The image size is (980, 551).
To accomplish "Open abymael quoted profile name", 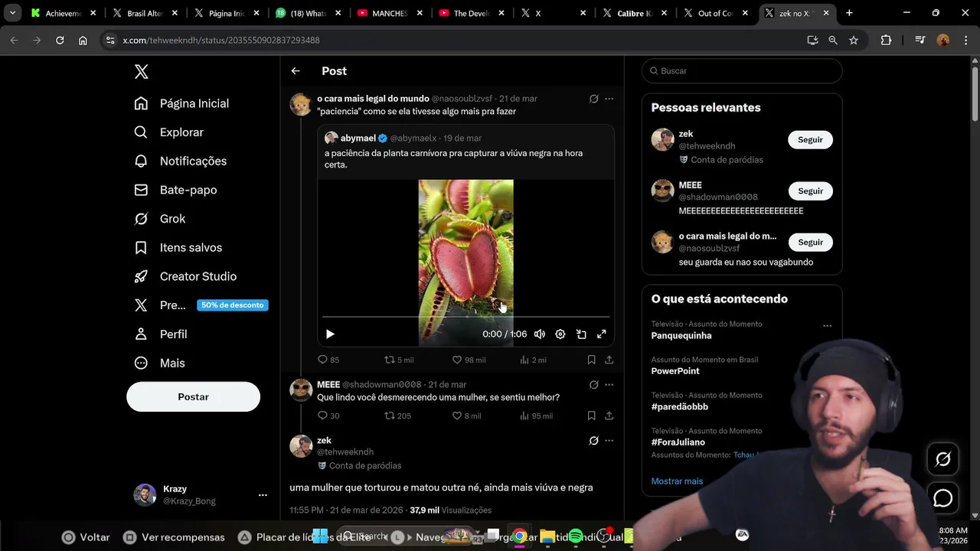I will [358, 139].
